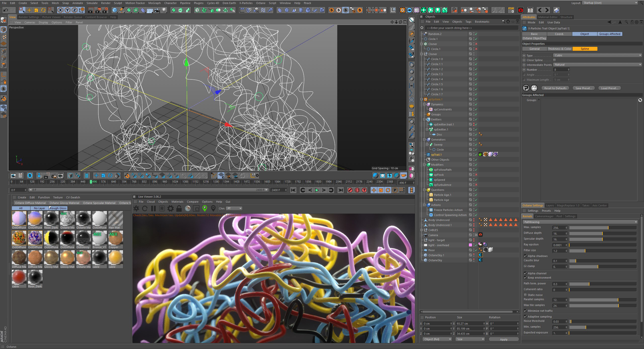Enable Static noise checkbox
The height and width of the screenshot is (349, 644).
[x=525, y=295]
